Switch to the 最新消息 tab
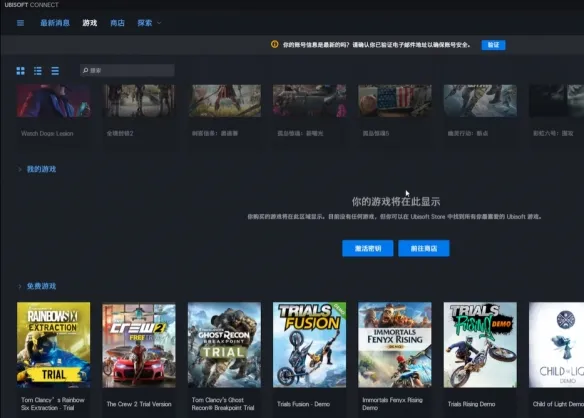The height and width of the screenshot is (418, 584). click(x=55, y=23)
